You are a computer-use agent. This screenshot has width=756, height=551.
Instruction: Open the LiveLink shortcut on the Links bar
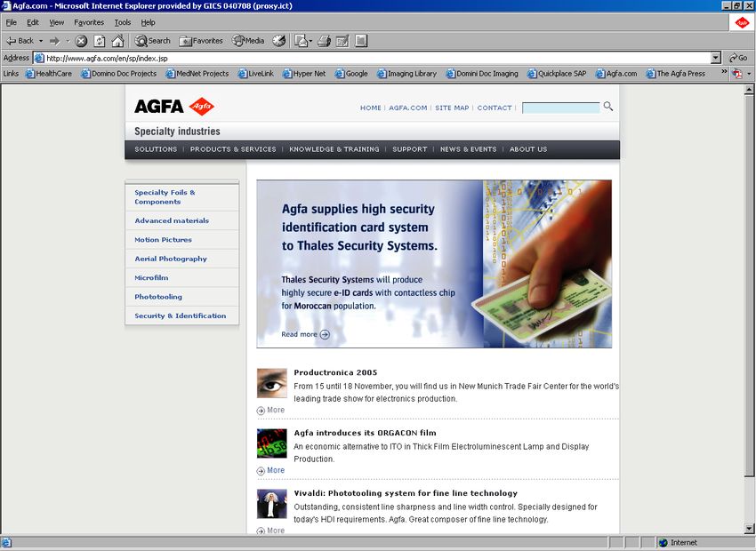click(x=255, y=74)
